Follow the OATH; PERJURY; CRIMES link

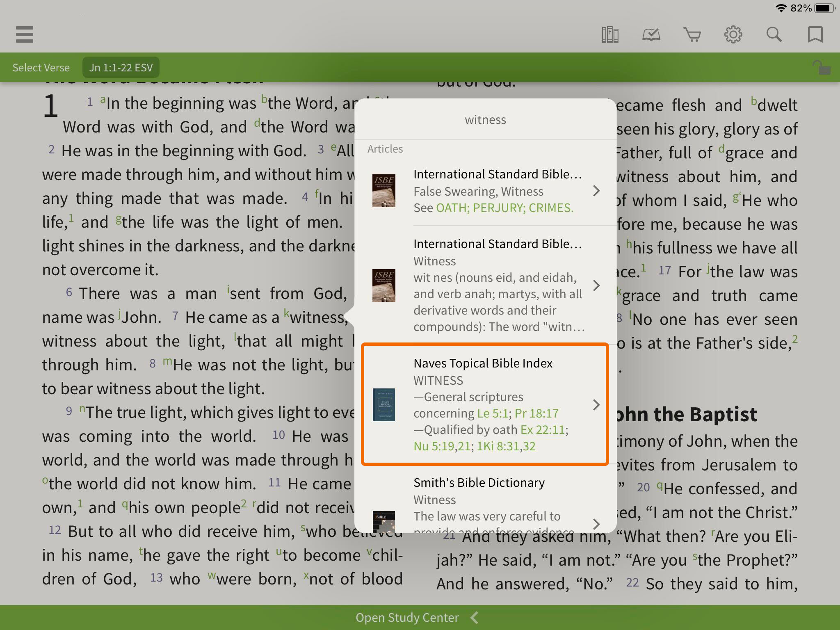click(504, 208)
